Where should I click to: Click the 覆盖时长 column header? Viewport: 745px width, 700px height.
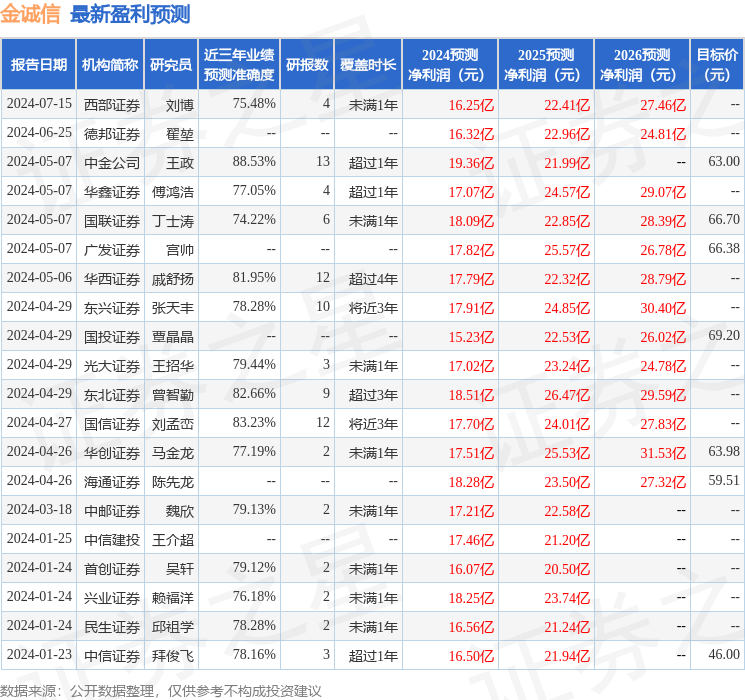[x=368, y=65]
